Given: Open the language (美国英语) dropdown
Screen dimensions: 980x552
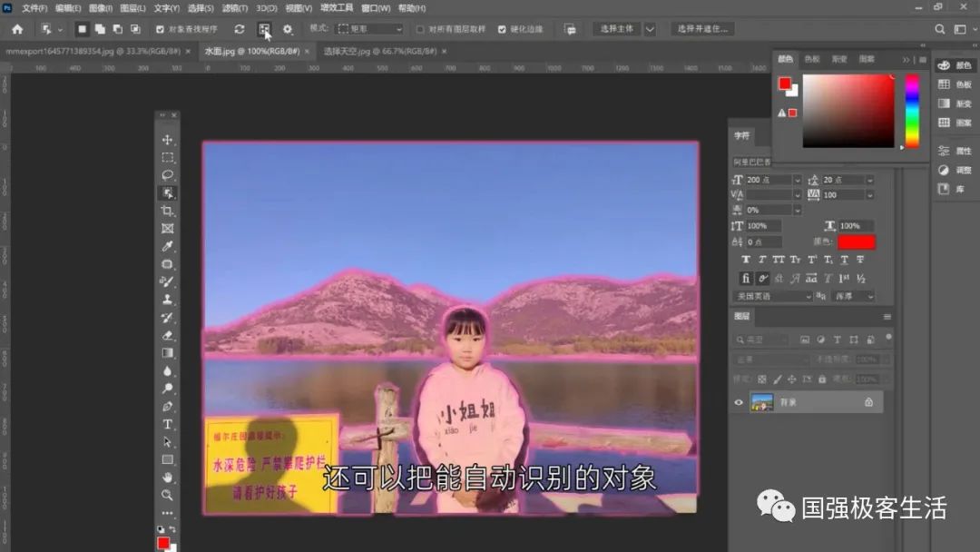Looking at the screenshot, I should coord(772,296).
